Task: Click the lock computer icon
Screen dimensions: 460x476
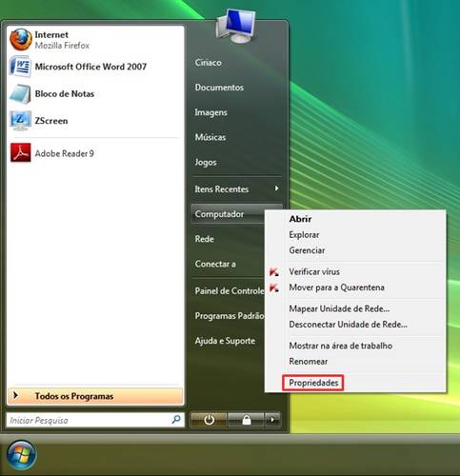Action: [247, 420]
